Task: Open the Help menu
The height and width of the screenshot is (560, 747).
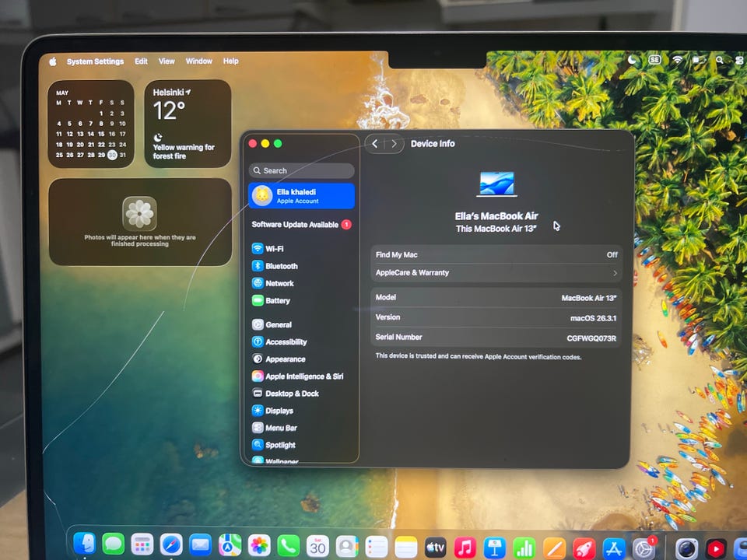Action: [230, 61]
